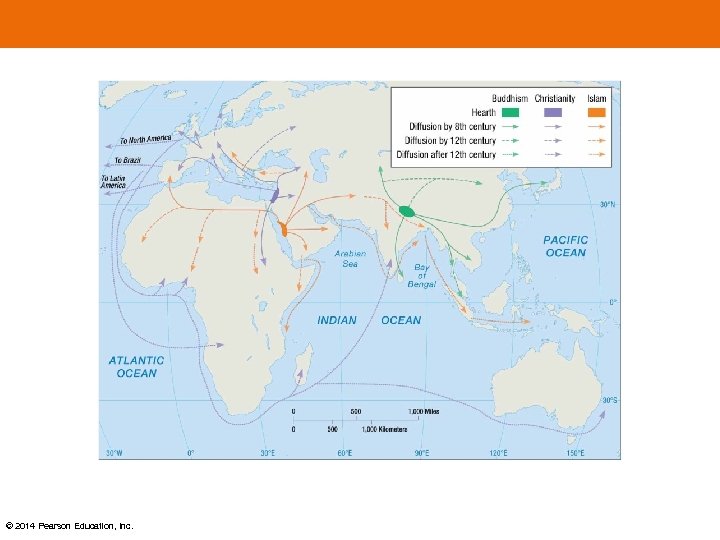This screenshot has height=540, width=720.
Task: Click the 'To Latin America' label
Action: coord(113,182)
